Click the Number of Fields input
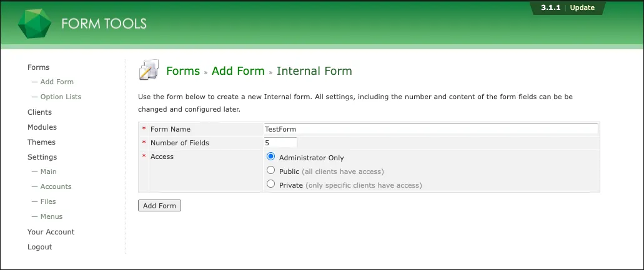Viewport: 644px width, 270px height. click(x=280, y=143)
